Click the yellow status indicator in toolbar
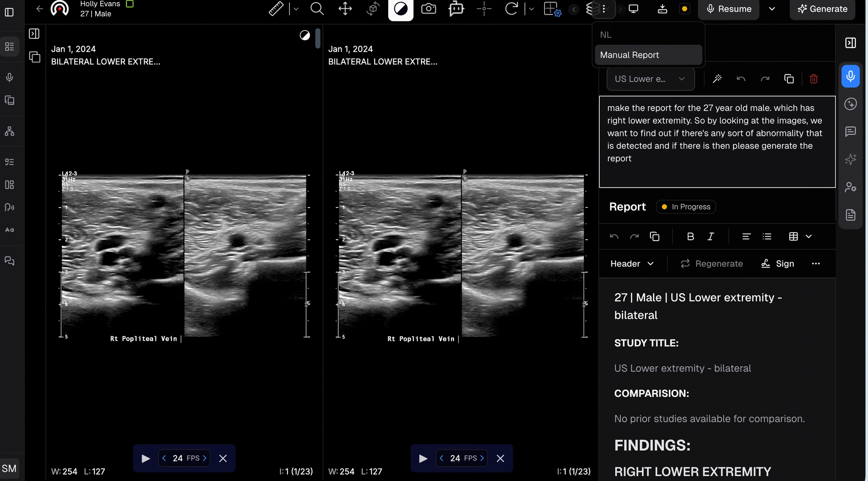868x481 pixels. tap(684, 9)
